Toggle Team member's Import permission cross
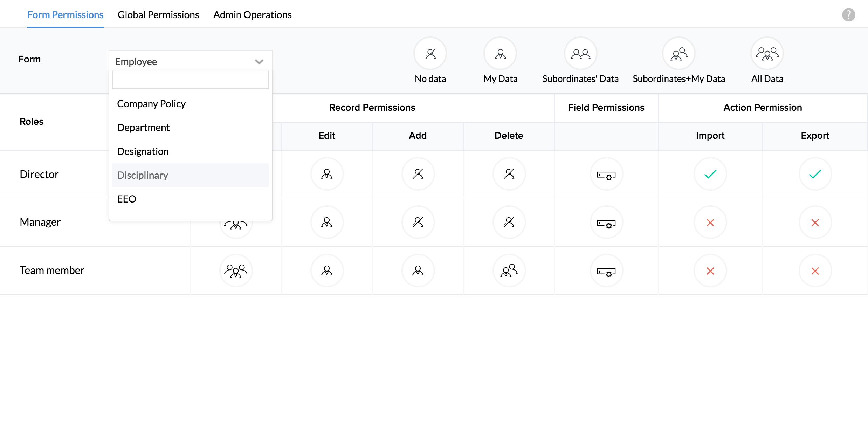 tap(710, 271)
